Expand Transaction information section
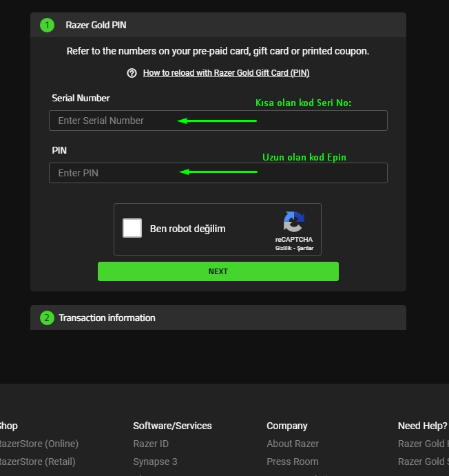Image resolution: width=449 pixels, height=476 pixels. point(218,318)
